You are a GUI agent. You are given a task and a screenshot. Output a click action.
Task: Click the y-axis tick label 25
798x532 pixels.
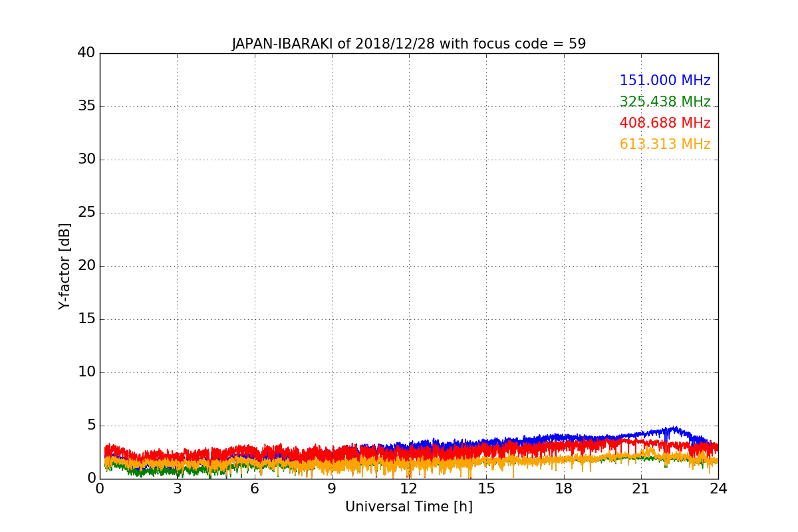[x=86, y=213]
